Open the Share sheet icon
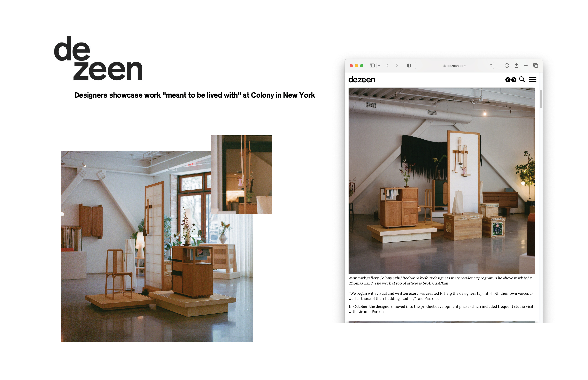588x380 pixels. [x=516, y=65]
